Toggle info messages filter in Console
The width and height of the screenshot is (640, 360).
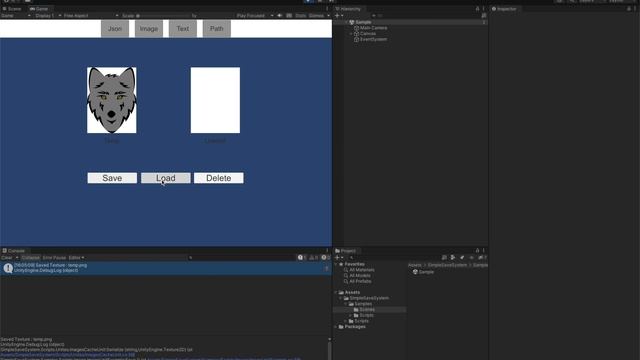[302, 258]
